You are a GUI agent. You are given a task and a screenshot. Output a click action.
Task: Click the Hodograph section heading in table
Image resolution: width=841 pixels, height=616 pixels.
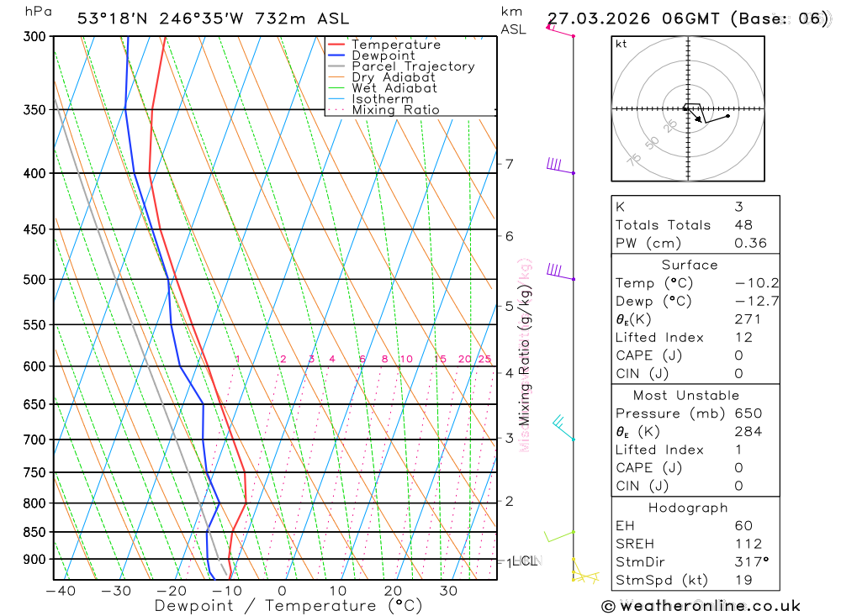point(688,508)
